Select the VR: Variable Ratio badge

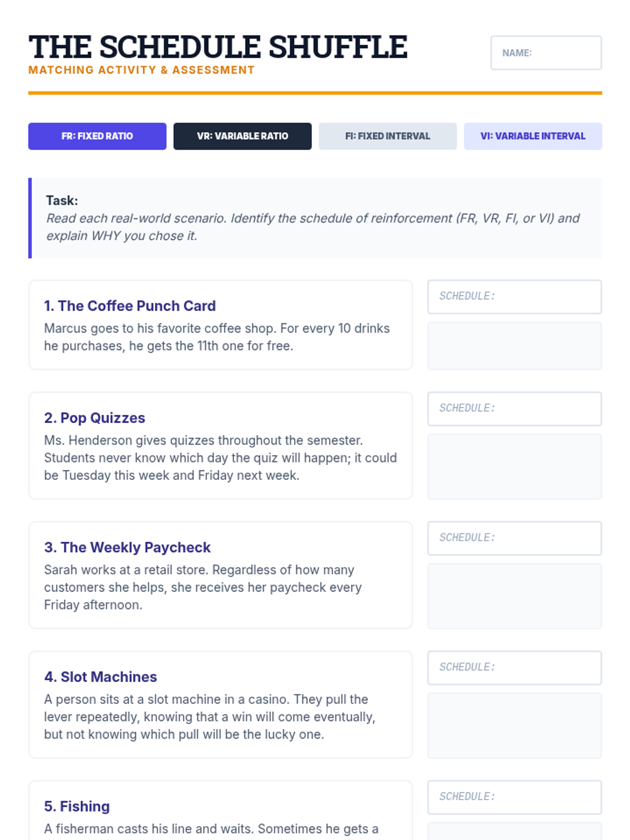243,136
